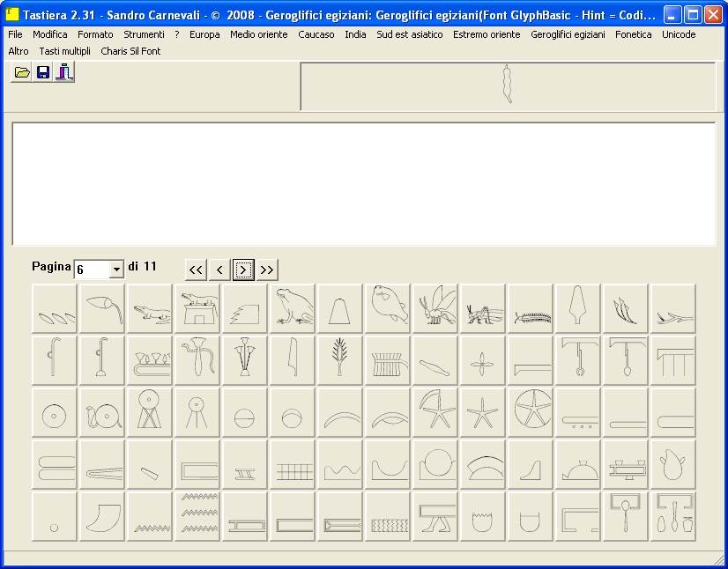The image size is (728, 569).
Task: Click the open folder toolbar icon
Action: pos(22,73)
